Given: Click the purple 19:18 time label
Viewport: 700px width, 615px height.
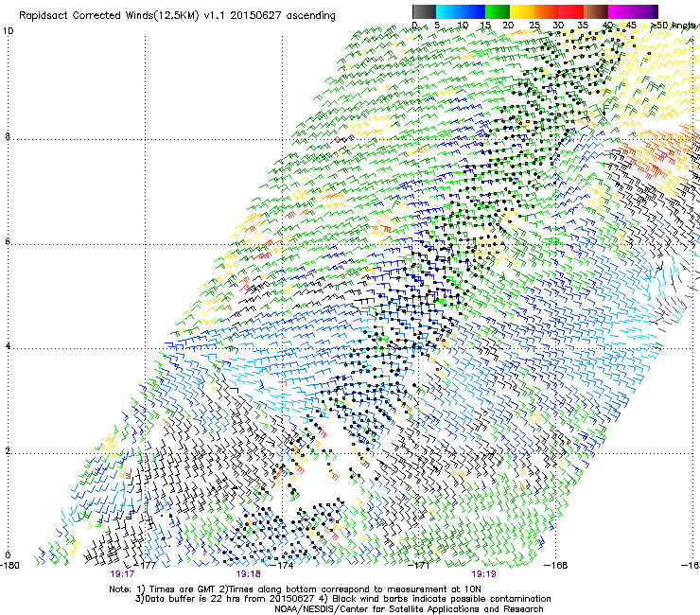Looking at the screenshot, I should (248, 574).
